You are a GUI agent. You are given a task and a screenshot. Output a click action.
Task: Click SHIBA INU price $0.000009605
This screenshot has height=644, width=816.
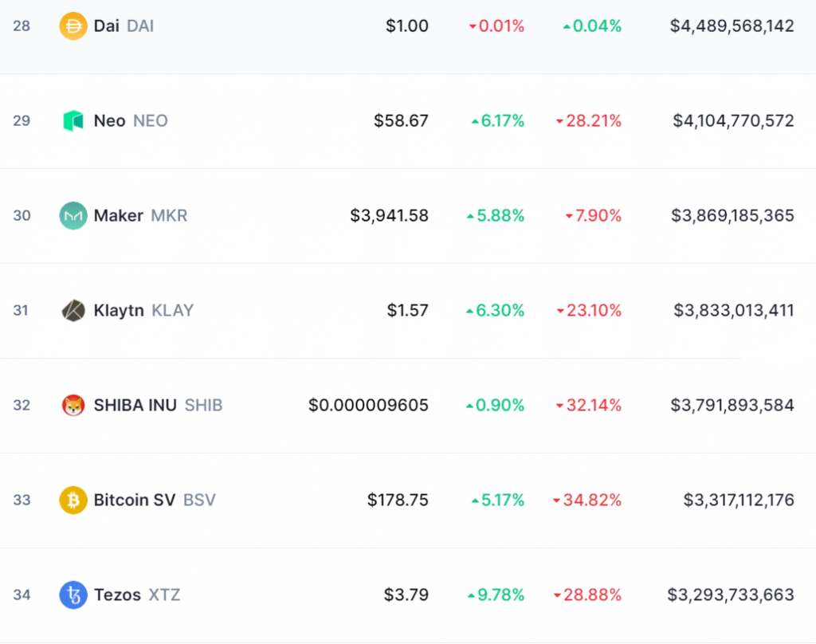click(x=368, y=405)
